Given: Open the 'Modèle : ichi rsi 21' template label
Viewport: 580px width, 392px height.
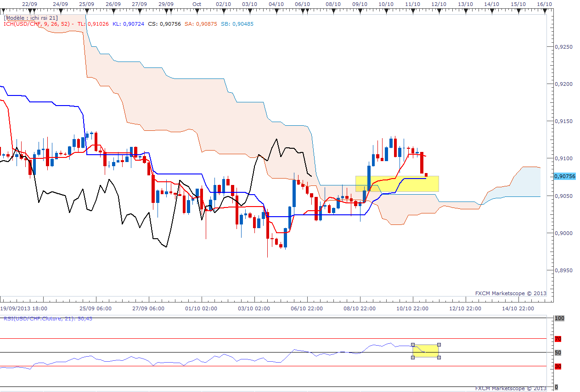Looking at the screenshot, I should click(x=31, y=17).
